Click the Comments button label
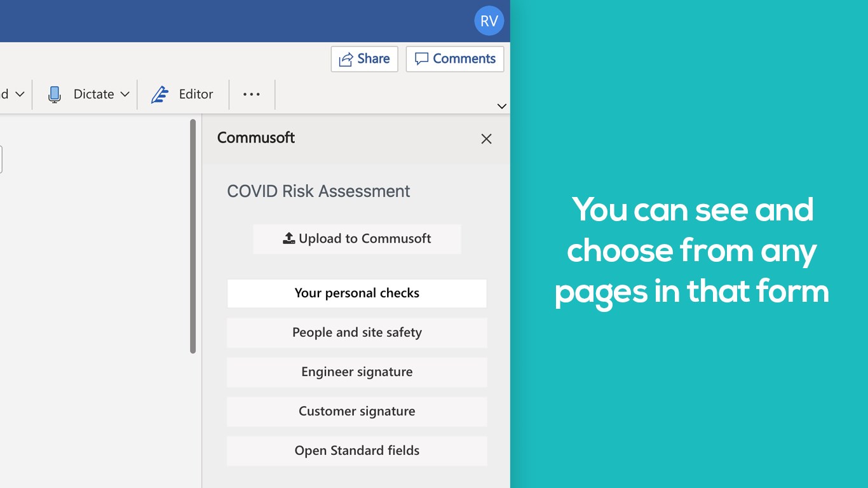 click(464, 59)
